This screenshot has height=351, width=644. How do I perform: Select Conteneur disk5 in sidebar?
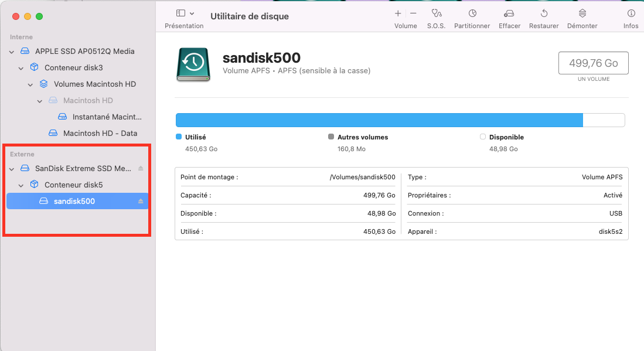(73, 185)
